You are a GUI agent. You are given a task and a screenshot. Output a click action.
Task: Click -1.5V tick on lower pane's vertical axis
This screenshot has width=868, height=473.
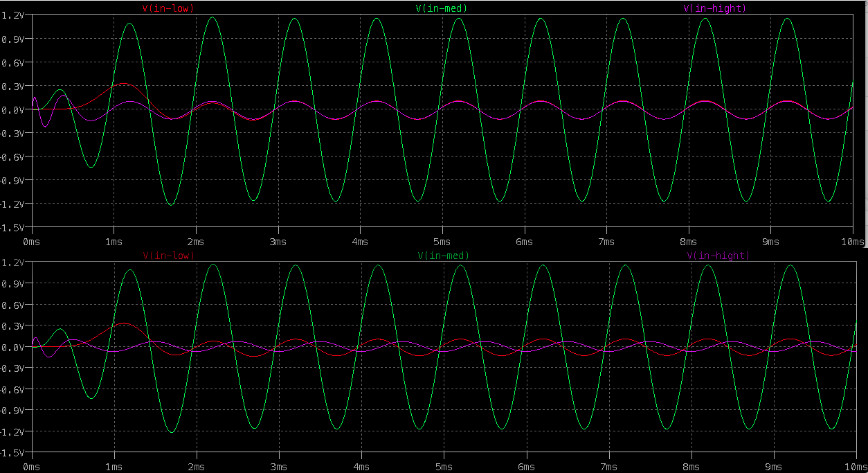[x=13, y=452]
